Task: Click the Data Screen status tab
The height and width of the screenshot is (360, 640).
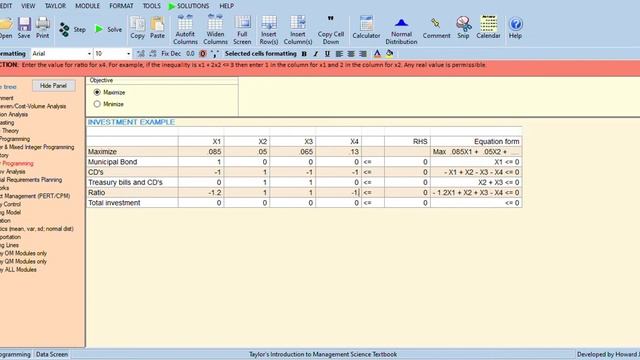Action: [x=52, y=354]
